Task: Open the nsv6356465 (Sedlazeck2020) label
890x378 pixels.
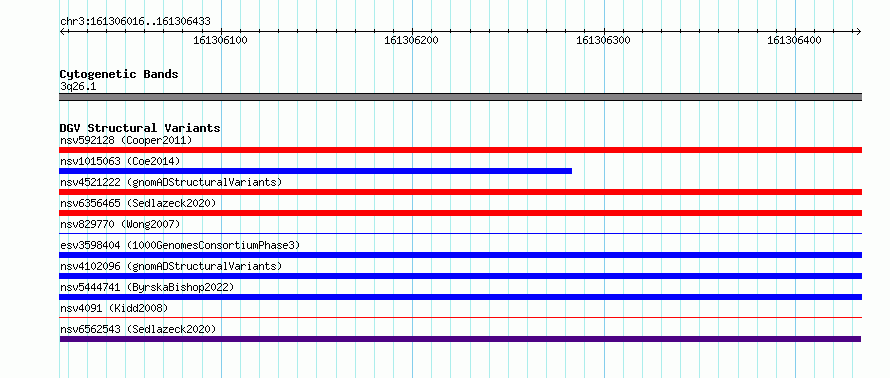Action: tap(138, 203)
